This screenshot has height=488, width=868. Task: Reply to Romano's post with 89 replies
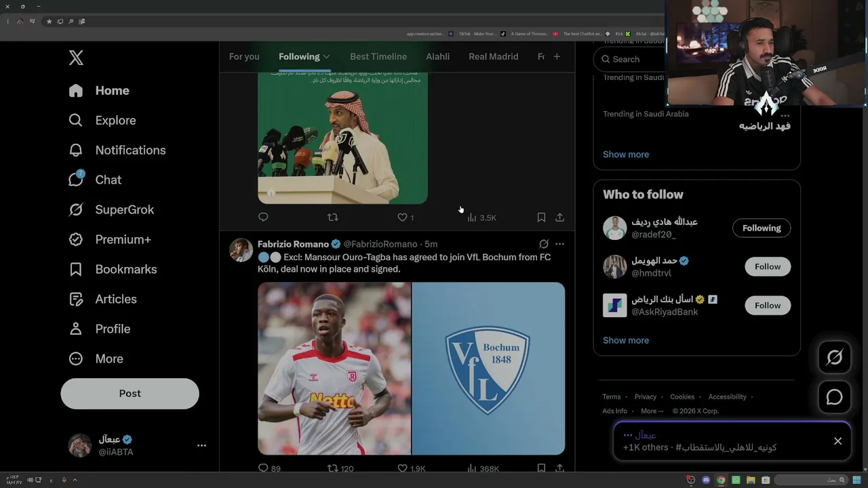pos(269,468)
